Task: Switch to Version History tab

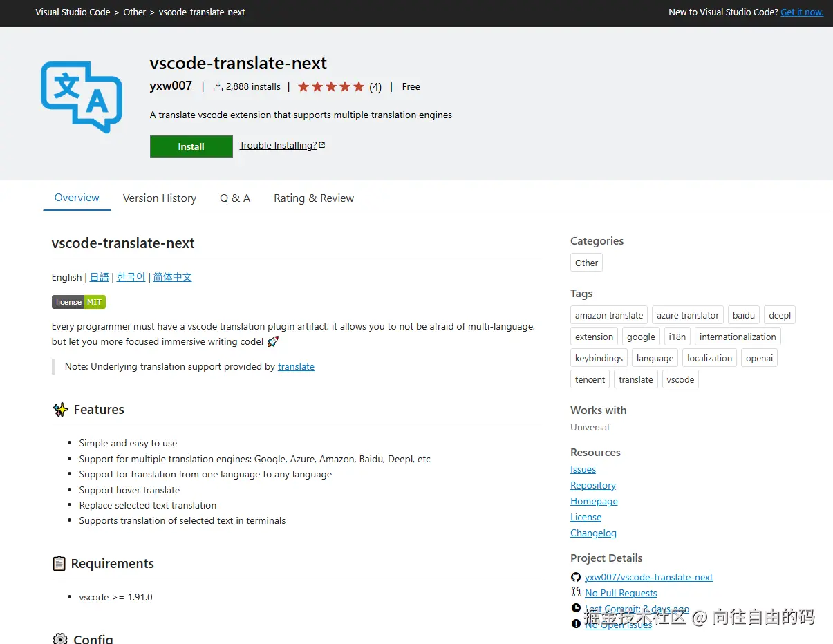Action: [x=160, y=198]
